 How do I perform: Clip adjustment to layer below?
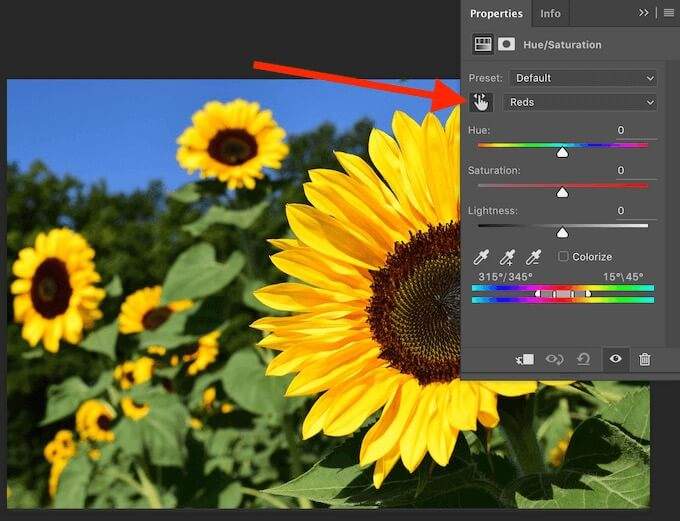click(525, 359)
